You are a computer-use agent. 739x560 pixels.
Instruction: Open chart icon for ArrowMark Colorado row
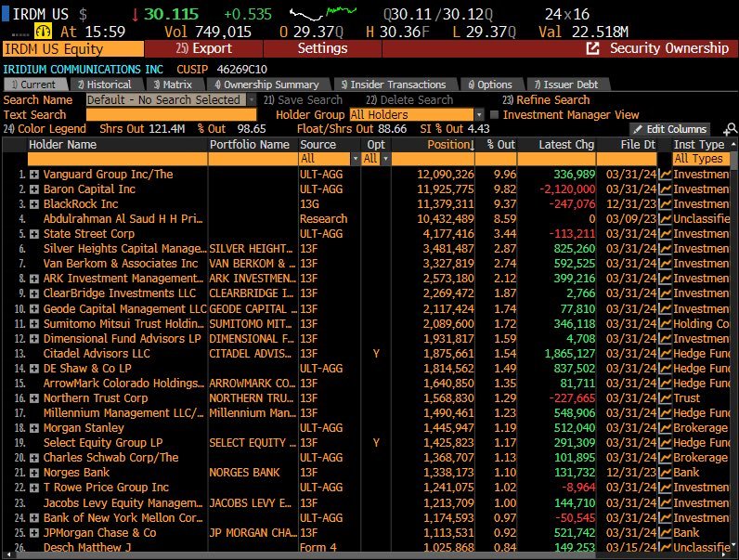(665, 384)
